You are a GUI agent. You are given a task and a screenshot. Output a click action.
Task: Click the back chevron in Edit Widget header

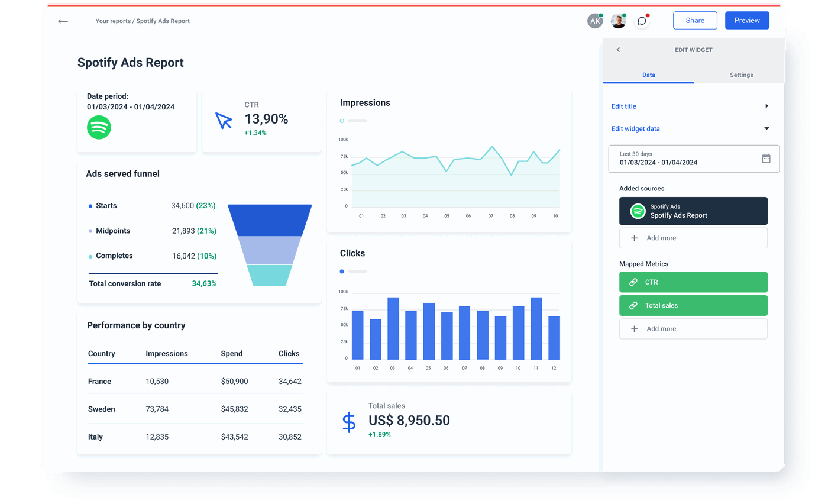618,50
